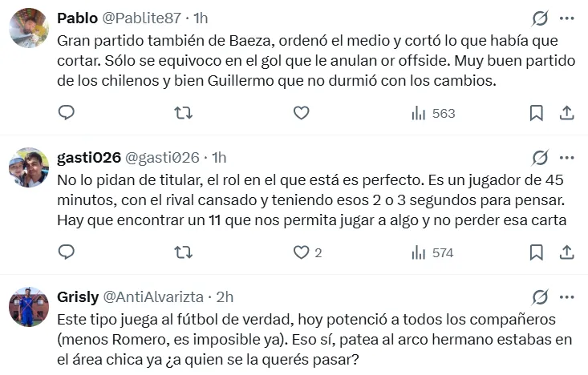Reply to gasti026's tweet
Image resolution: width=588 pixels, height=375 pixels.
(x=67, y=252)
